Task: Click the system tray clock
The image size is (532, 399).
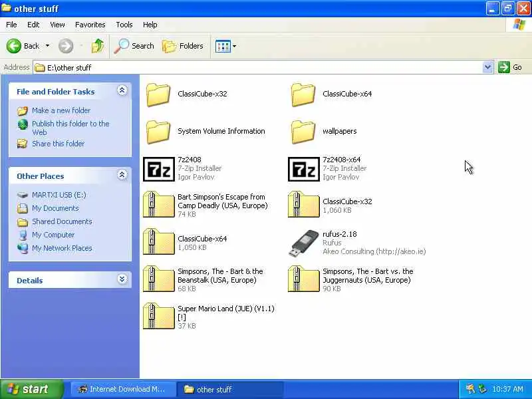Action: [507, 389]
